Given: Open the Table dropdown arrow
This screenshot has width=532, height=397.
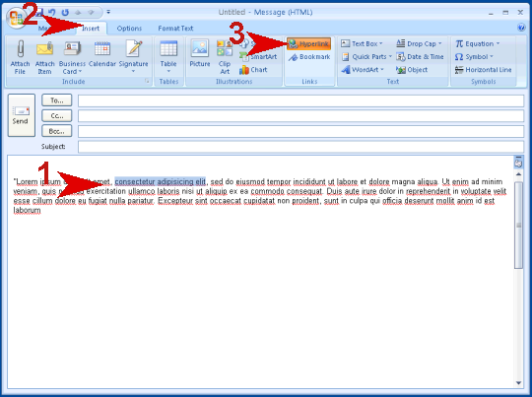Looking at the screenshot, I should [x=168, y=71].
